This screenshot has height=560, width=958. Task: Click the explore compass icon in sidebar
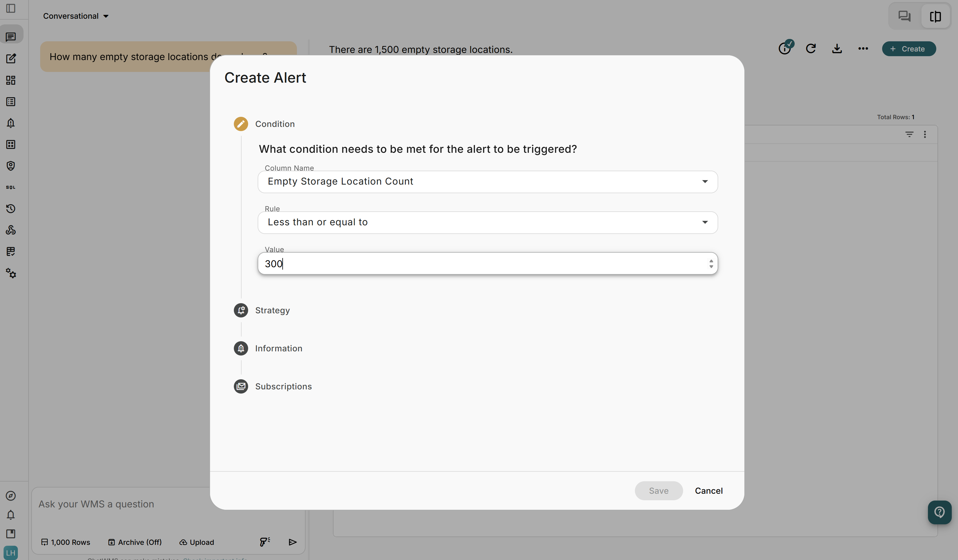11,495
